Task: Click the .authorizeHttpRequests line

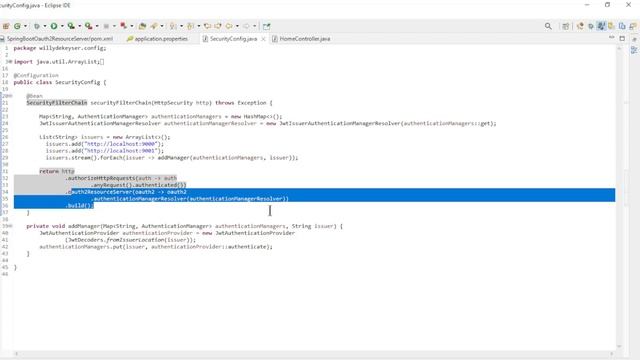Action: tap(121, 178)
